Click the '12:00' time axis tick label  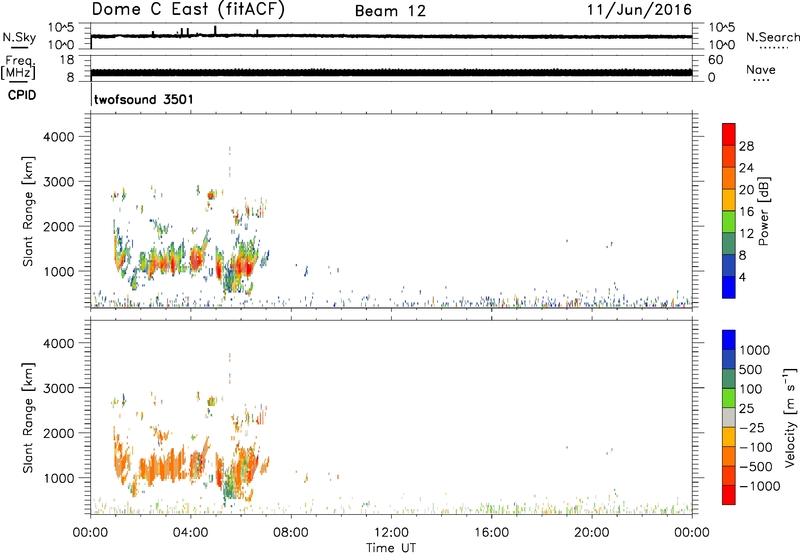click(391, 533)
